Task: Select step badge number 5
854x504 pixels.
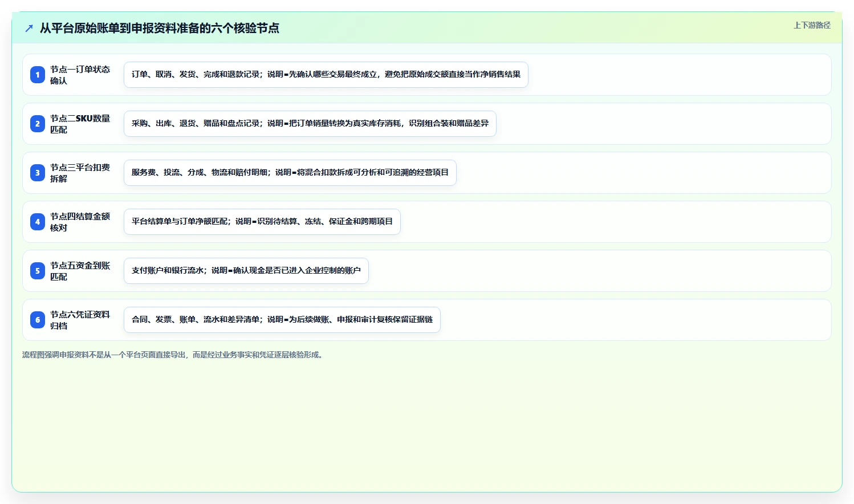Action: click(38, 271)
